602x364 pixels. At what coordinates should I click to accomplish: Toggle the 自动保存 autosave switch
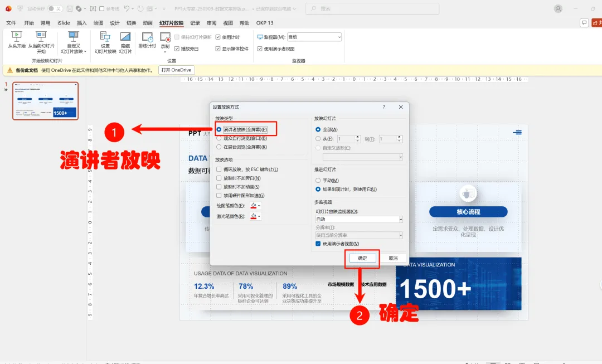(x=55, y=8)
